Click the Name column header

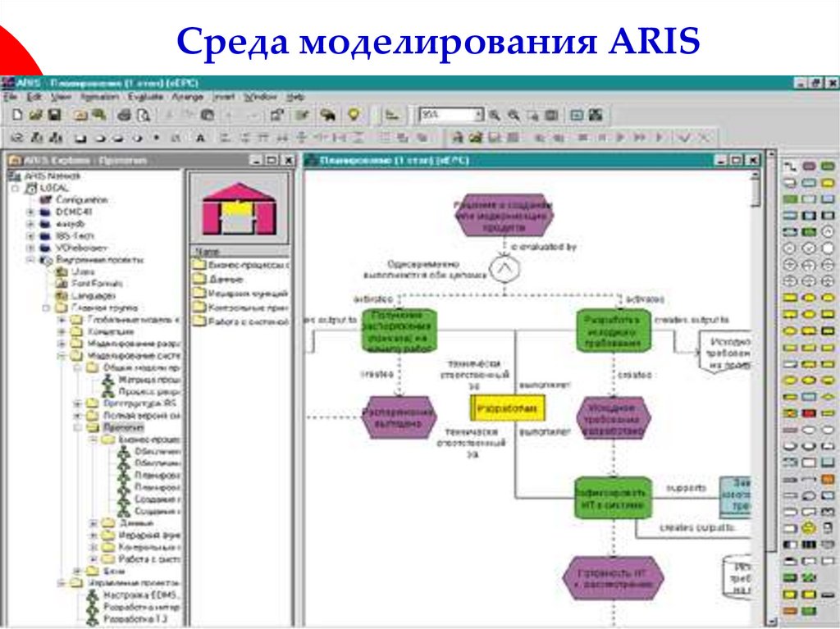point(240,252)
